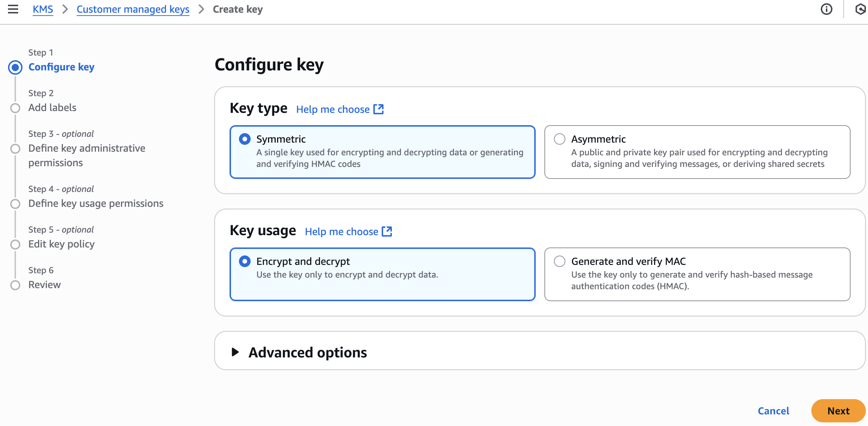Choose the Symmetric key type option
Viewport: 868px width, 426px height.
coord(245,139)
